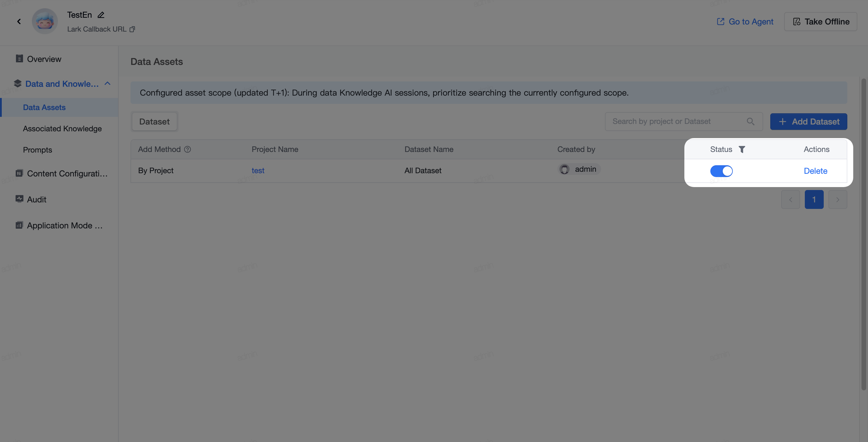868x442 pixels.
Task: Click the Status filter funnel icon
Action: pos(742,150)
